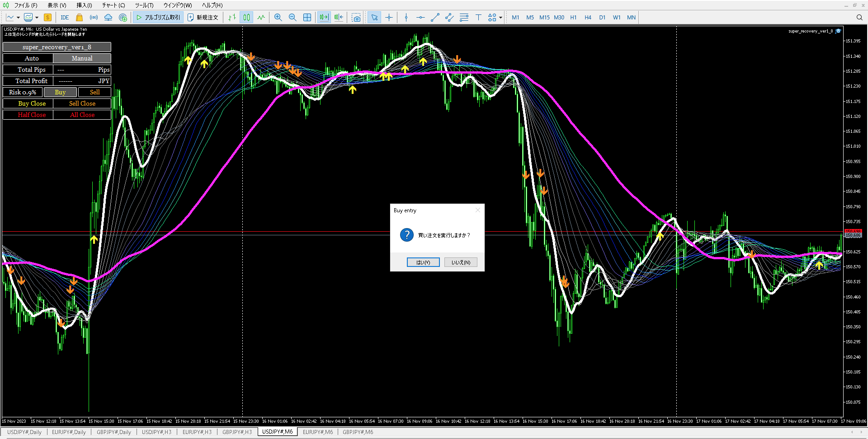Click All Close in EA panel
868x439 pixels.
pyautogui.click(x=82, y=115)
